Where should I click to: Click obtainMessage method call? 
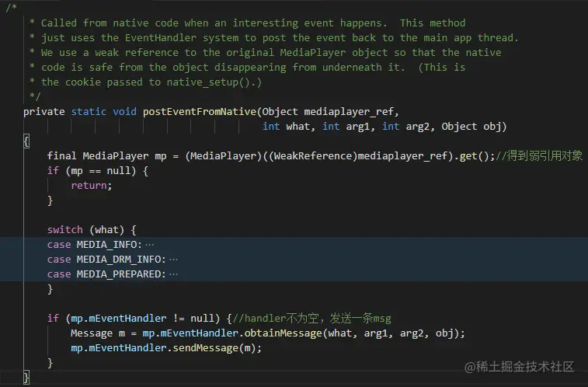point(283,333)
